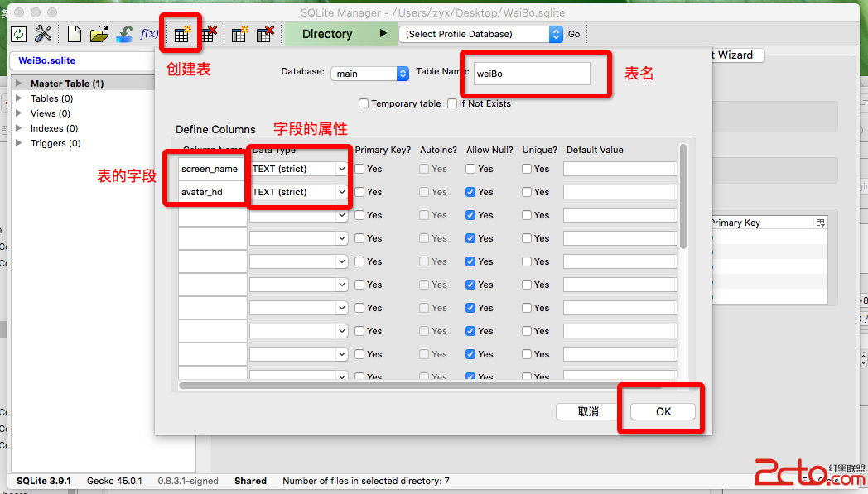Open the Select Profile Database dropdown
The width and height of the screenshot is (868, 494).
pyautogui.click(x=481, y=34)
